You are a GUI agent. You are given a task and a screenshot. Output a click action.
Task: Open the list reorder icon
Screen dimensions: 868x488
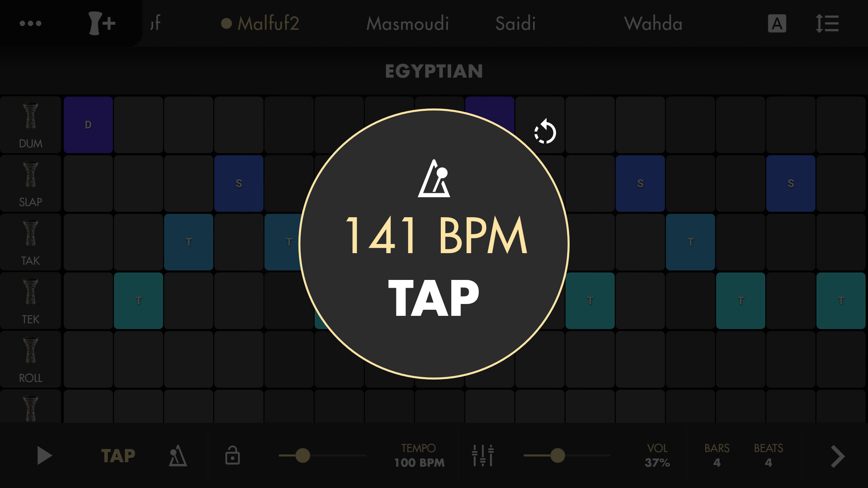(827, 23)
